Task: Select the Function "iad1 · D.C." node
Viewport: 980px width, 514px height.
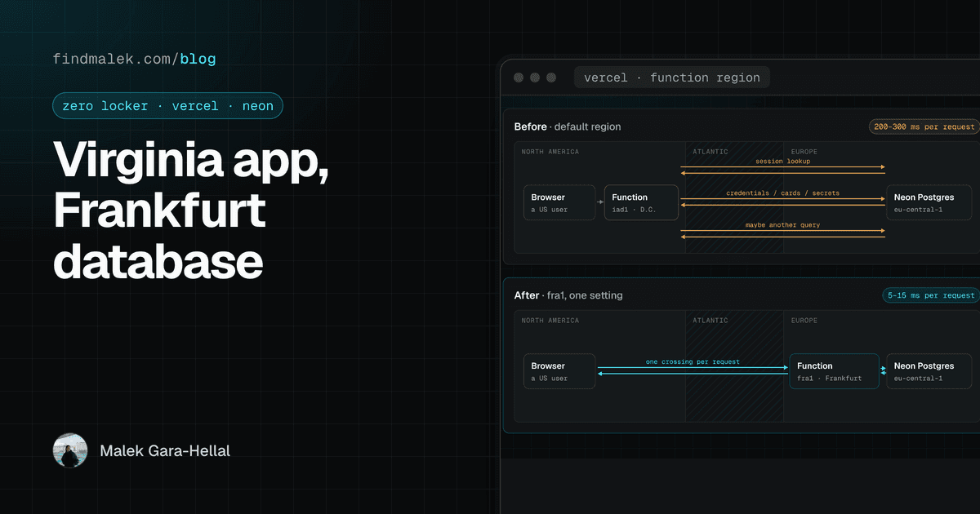Action: click(641, 202)
